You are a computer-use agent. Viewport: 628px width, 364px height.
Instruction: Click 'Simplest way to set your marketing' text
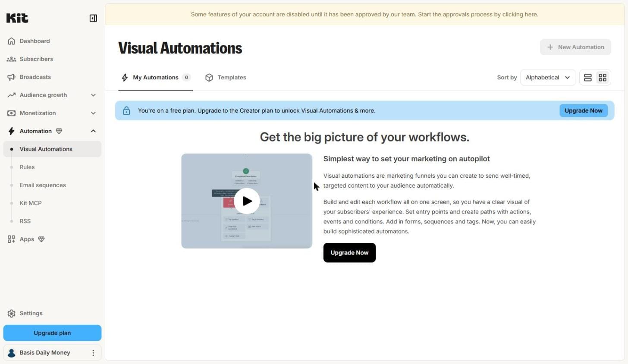[x=407, y=159]
